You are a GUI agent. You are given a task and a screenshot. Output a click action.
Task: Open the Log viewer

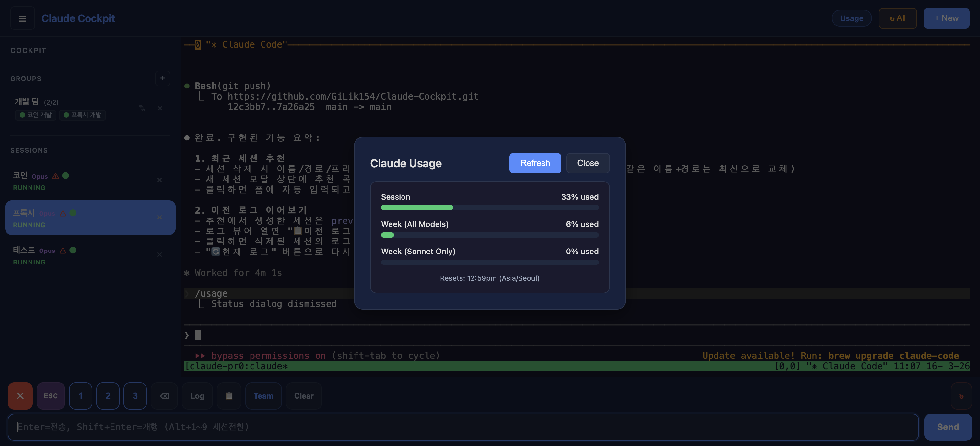197,396
